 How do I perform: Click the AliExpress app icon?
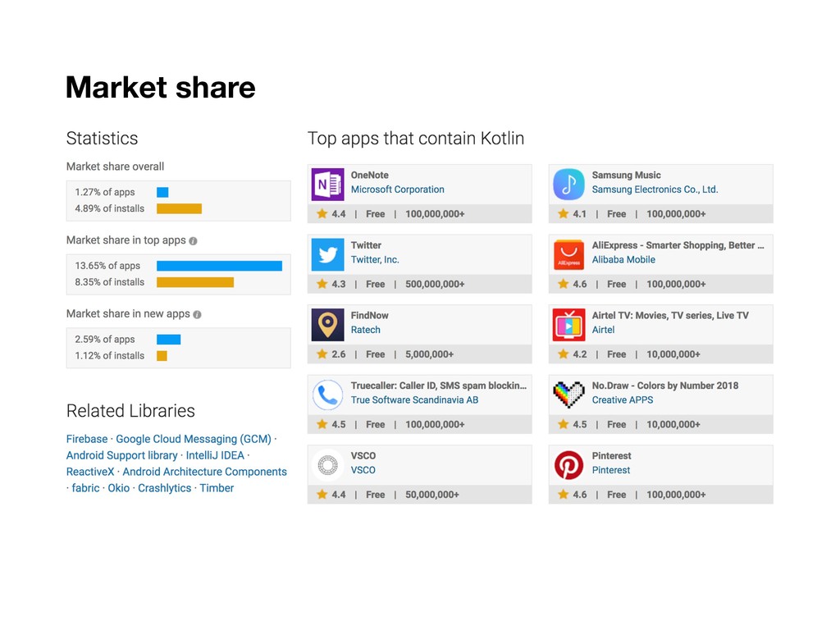(568, 255)
